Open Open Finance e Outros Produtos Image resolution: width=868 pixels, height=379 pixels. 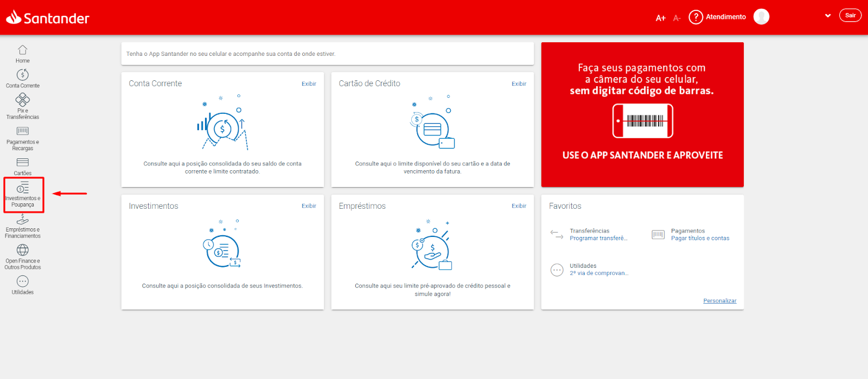[22, 257]
